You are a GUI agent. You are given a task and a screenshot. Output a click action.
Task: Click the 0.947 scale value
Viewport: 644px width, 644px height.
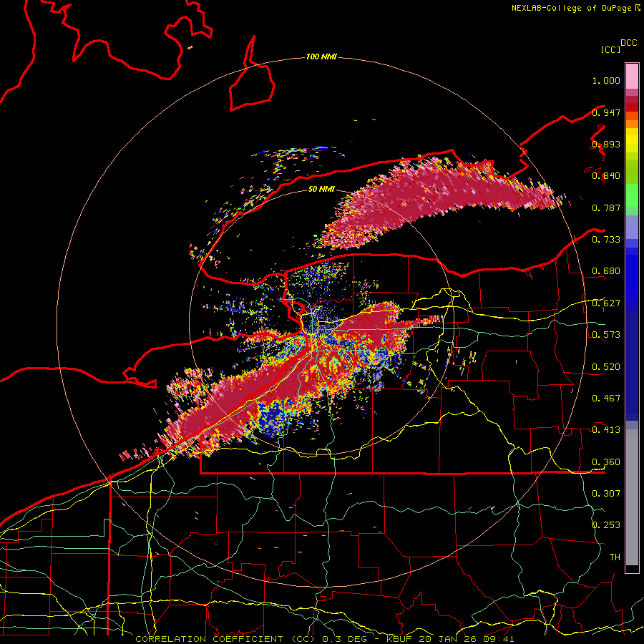[606, 112]
